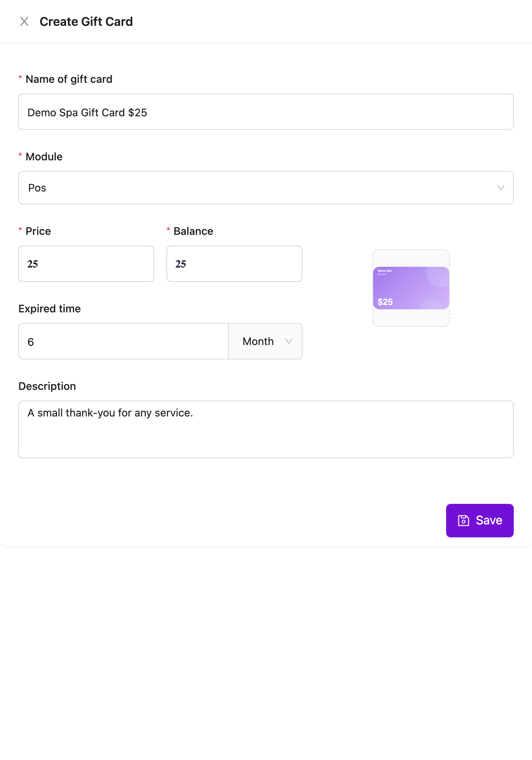This screenshot has width=532, height=760.
Task: Click the Create Gift Card heading
Action: 86,22
